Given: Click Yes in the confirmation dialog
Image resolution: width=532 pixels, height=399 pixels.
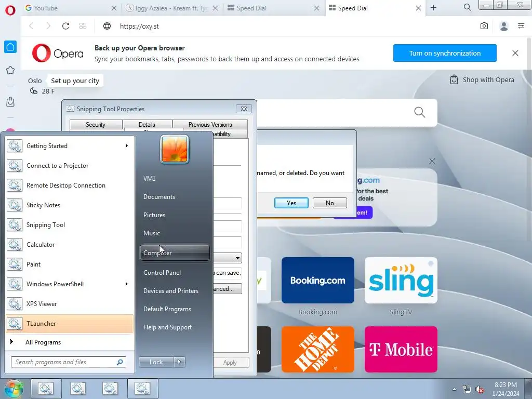Looking at the screenshot, I should 291,203.
